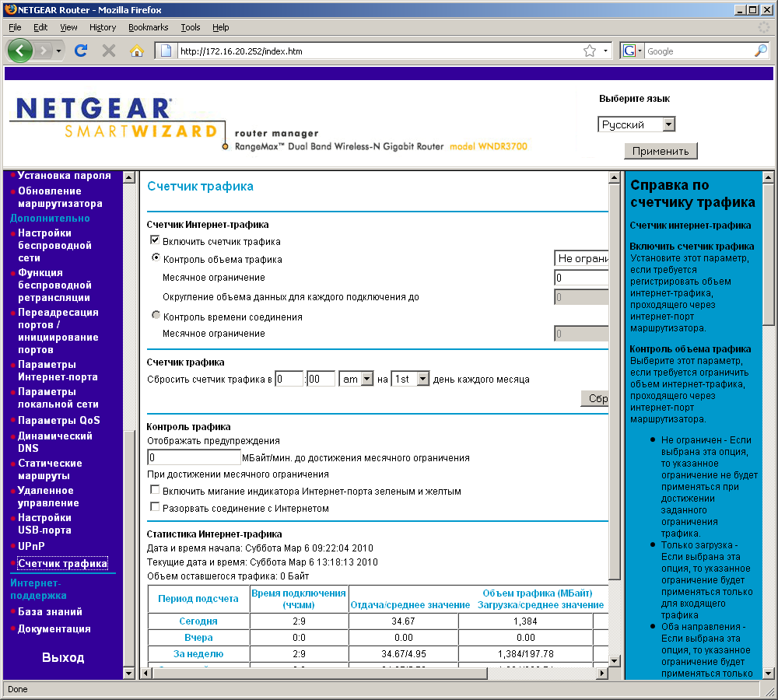Enable the Internet port LED blinking checkbox
The image size is (778, 700).
[155, 490]
